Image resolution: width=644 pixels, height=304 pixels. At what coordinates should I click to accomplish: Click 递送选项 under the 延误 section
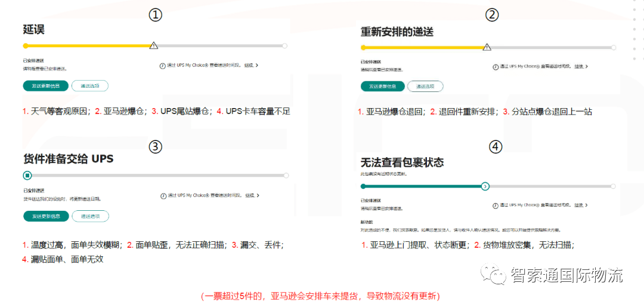pyautogui.click(x=90, y=85)
